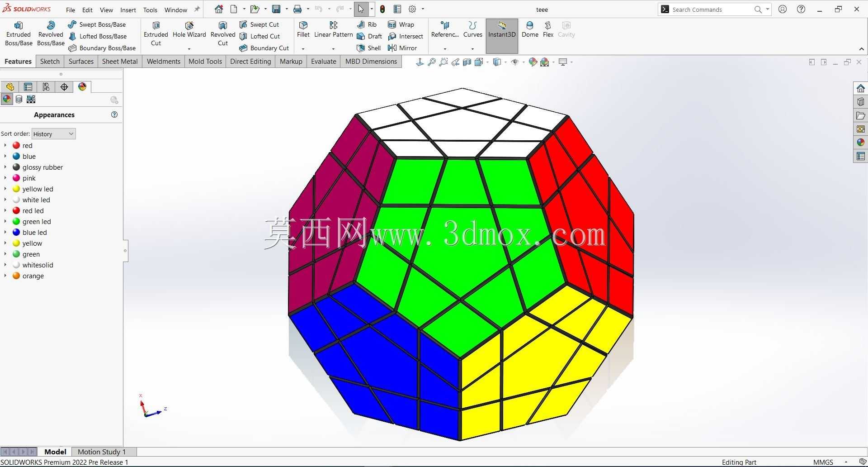Open the DimXpertManager tab icon
The image size is (868, 467).
[x=64, y=87]
